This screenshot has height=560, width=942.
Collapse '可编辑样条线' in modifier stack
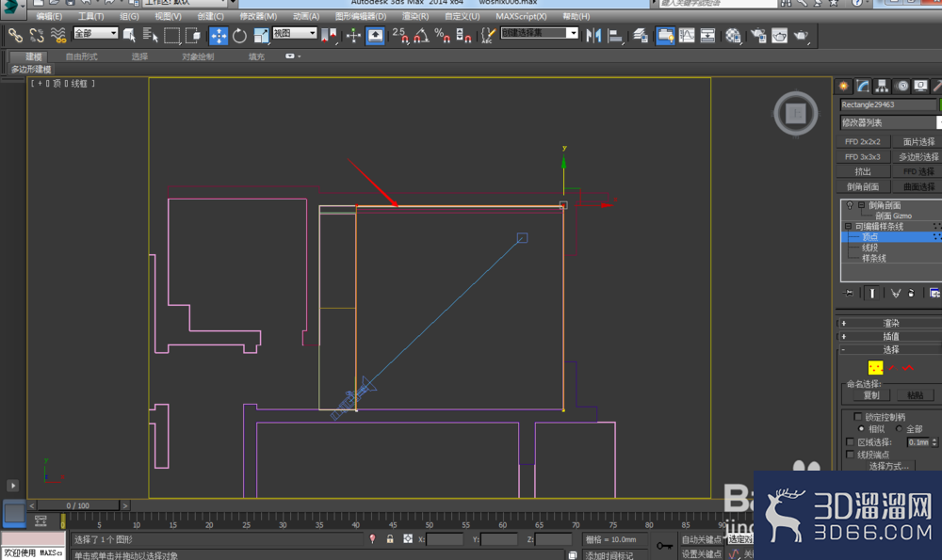point(849,226)
